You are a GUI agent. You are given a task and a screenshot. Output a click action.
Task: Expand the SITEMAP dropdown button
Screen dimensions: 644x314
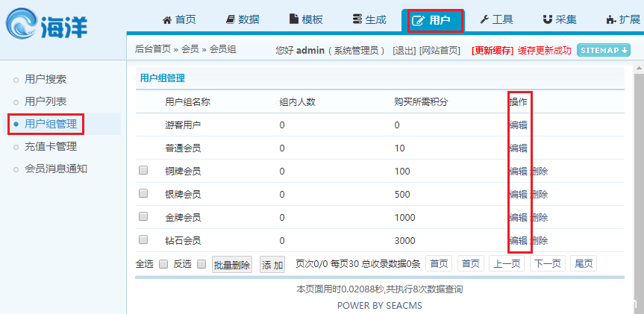[x=603, y=50]
